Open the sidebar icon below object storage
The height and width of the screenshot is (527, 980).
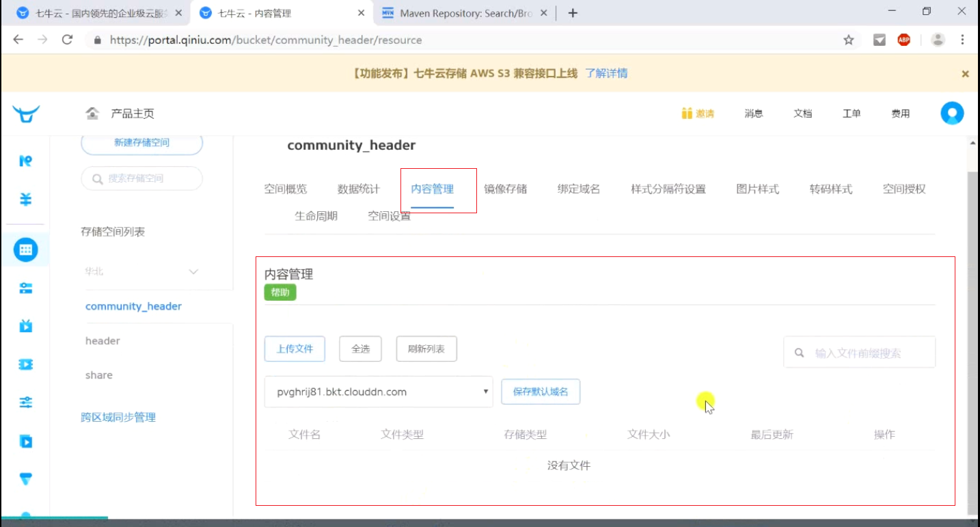point(26,288)
